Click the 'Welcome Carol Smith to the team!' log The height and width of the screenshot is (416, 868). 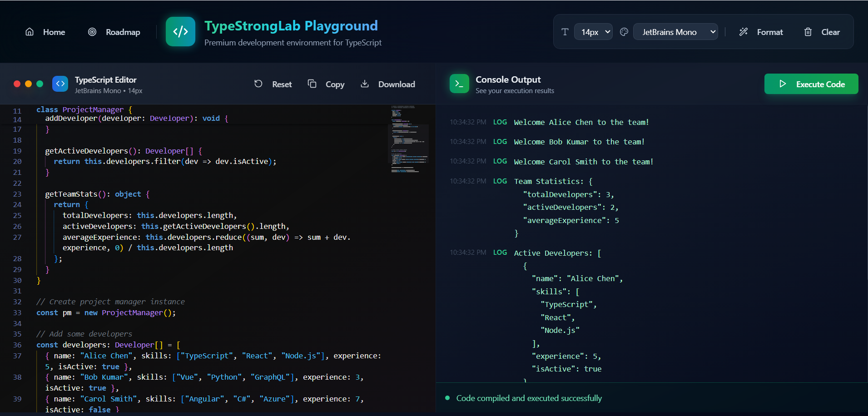583,162
